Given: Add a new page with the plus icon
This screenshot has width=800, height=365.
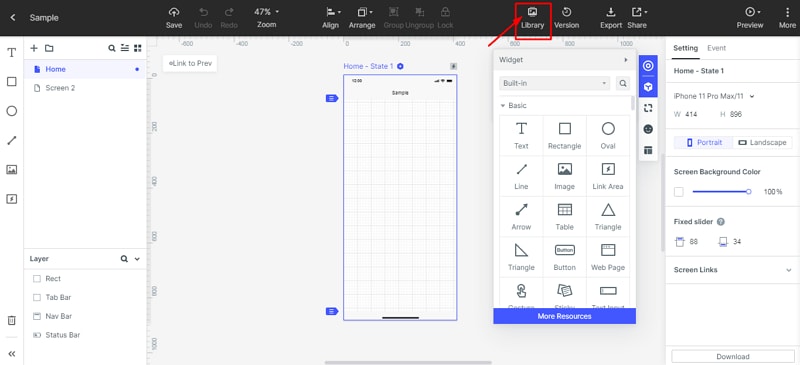Looking at the screenshot, I should pos(34,48).
